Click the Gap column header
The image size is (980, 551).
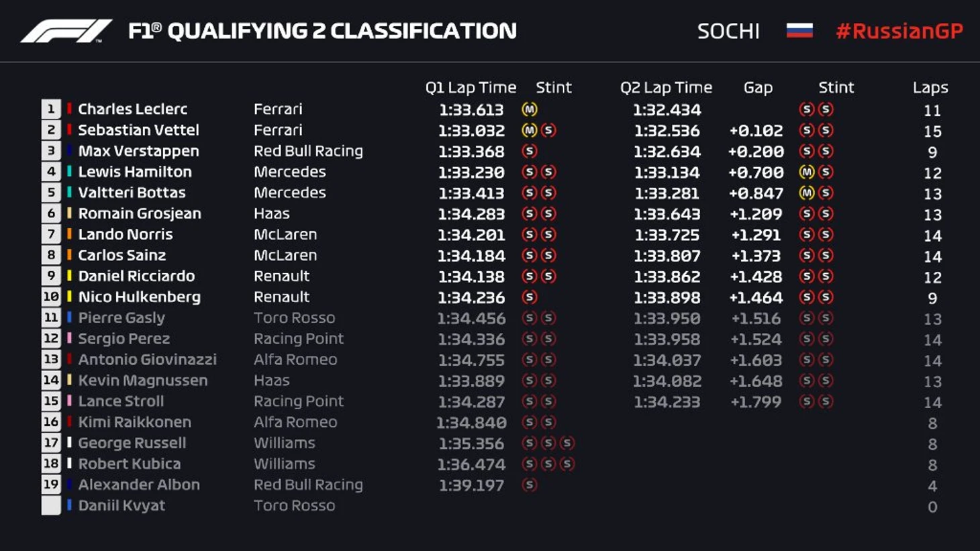coord(758,87)
